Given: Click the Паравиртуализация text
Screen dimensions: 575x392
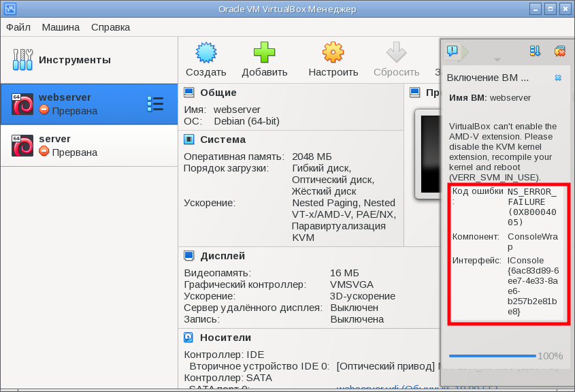Looking at the screenshot, I should (x=338, y=226).
